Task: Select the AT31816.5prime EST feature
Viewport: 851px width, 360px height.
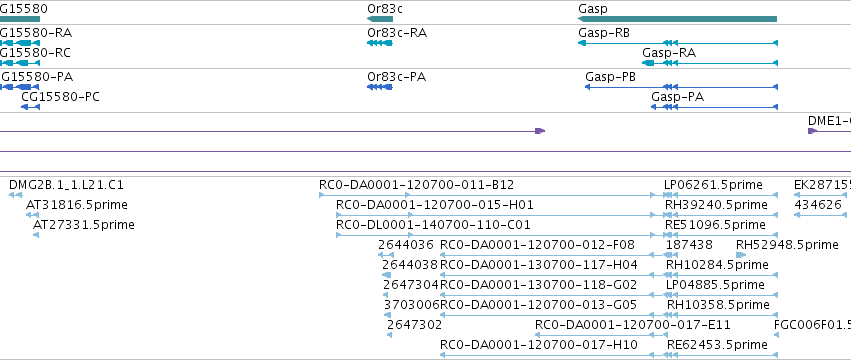Action: click(33, 215)
